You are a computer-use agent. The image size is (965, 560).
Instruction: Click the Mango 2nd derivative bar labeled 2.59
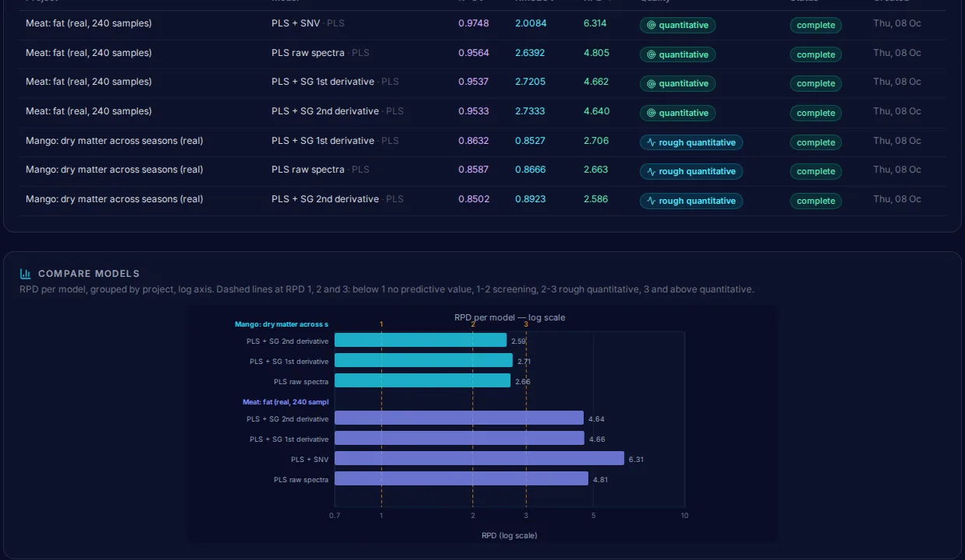[420, 341]
